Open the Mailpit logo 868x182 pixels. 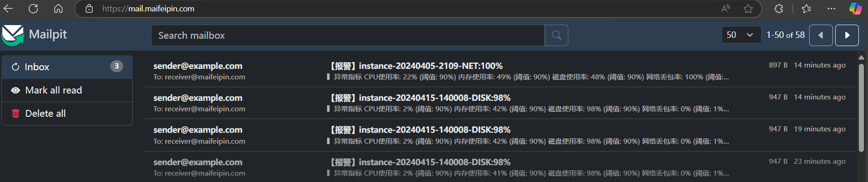12,35
